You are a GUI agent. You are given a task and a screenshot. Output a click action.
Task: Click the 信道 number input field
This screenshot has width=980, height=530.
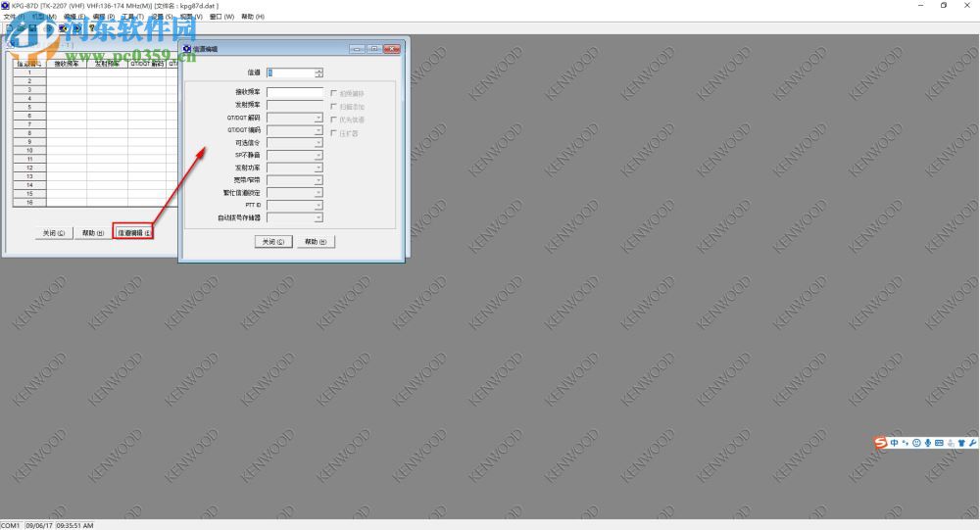pos(291,72)
